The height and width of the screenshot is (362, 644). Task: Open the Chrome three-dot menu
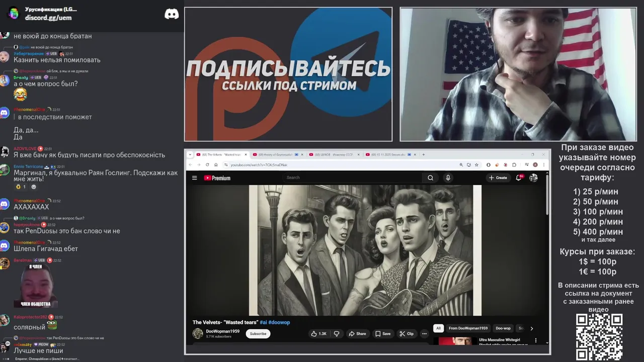click(543, 164)
